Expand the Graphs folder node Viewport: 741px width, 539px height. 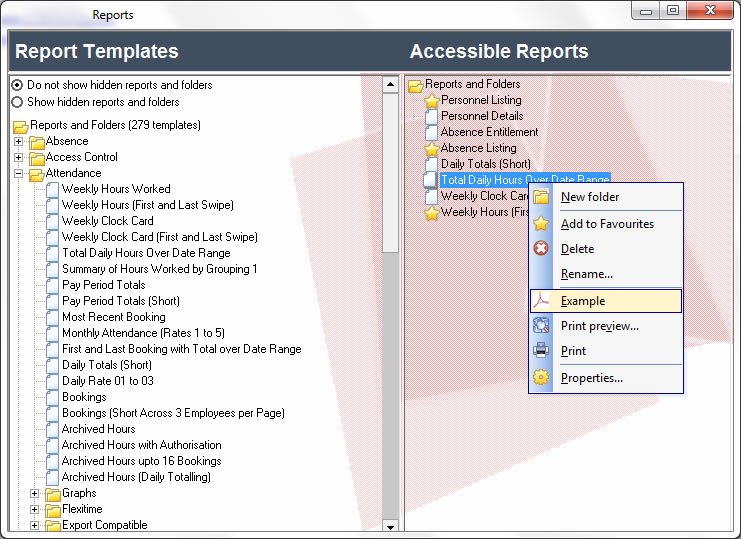coord(35,494)
